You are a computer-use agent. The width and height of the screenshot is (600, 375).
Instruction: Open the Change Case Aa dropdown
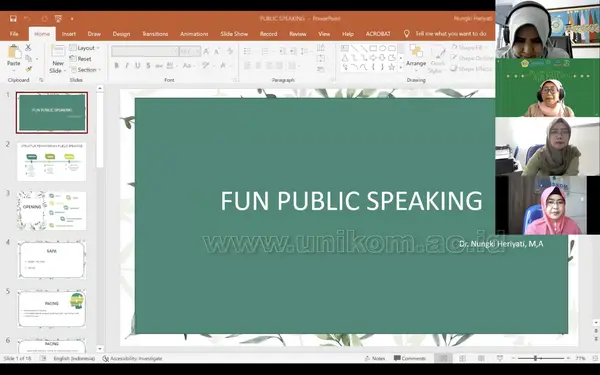click(188, 66)
